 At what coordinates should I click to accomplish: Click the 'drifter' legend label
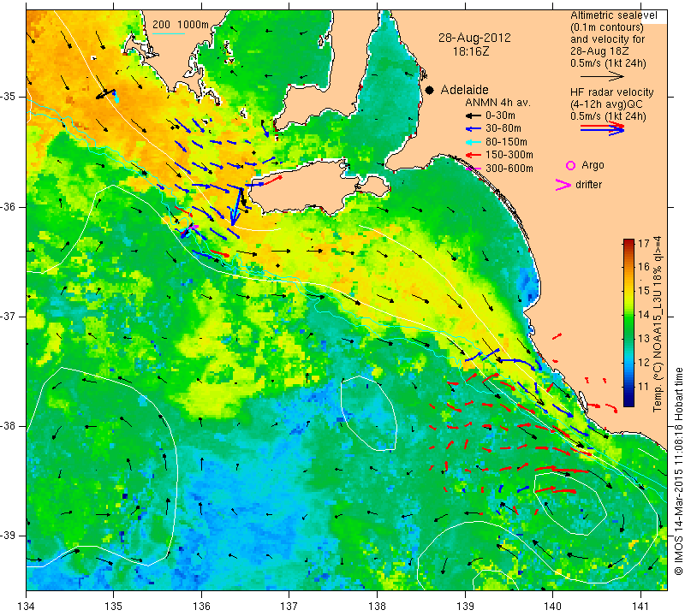tap(588, 185)
